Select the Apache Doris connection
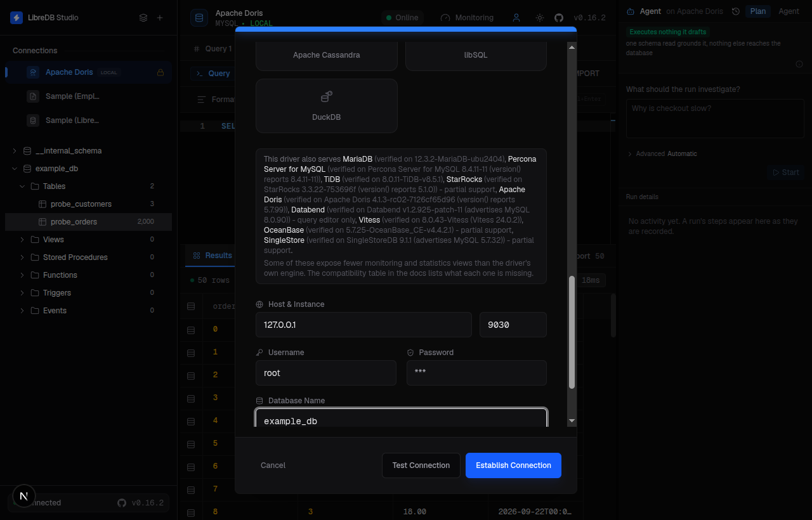The image size is (812, 520). [x=88, y=72]
